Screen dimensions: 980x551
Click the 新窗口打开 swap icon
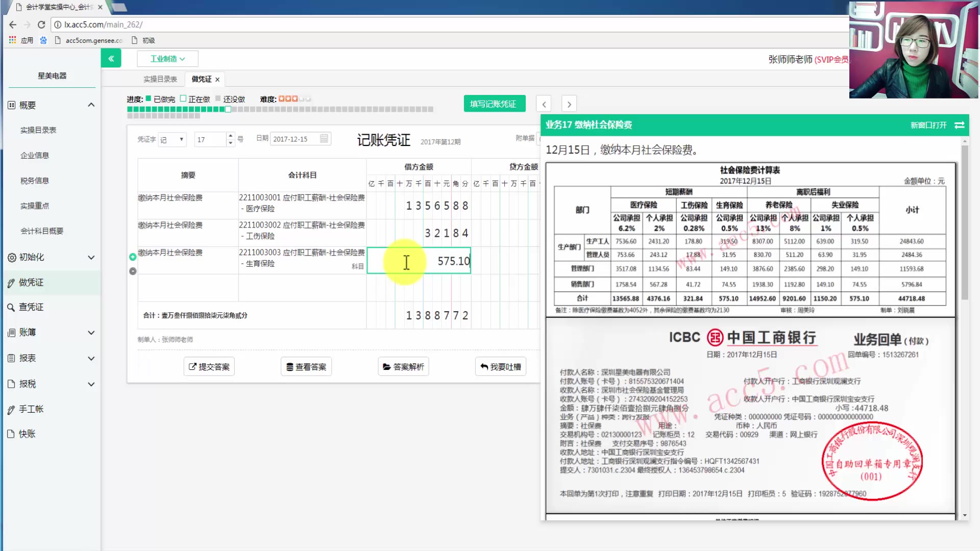pyautogui.click(x=959, y=125)
